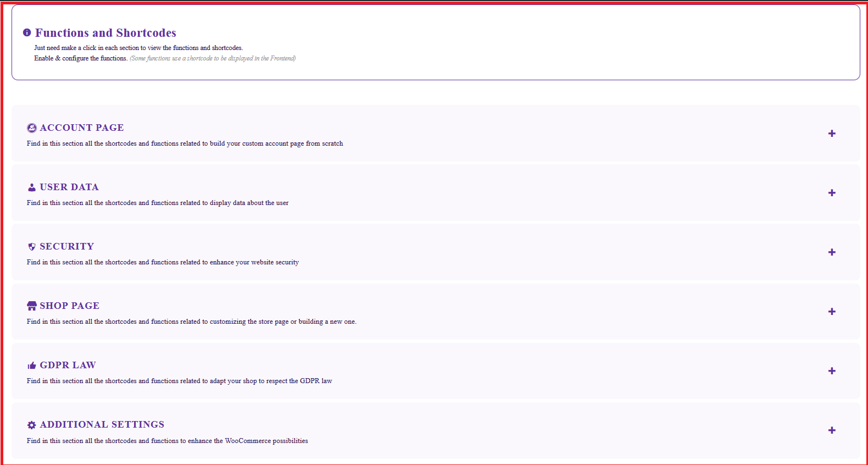Open Shop Page section via plus sign
This screenshot has height=465, width=868.
[832, 312]
